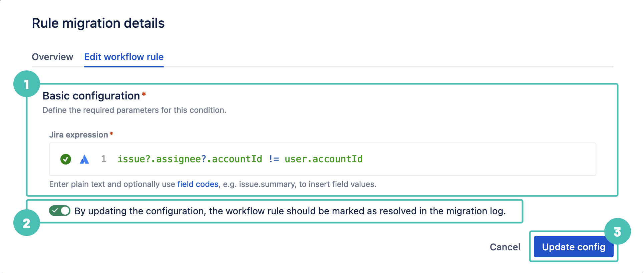Click 'Define the required parameters' description text
This screenshot has height=273, width=644.
click(x=134, y=110)
